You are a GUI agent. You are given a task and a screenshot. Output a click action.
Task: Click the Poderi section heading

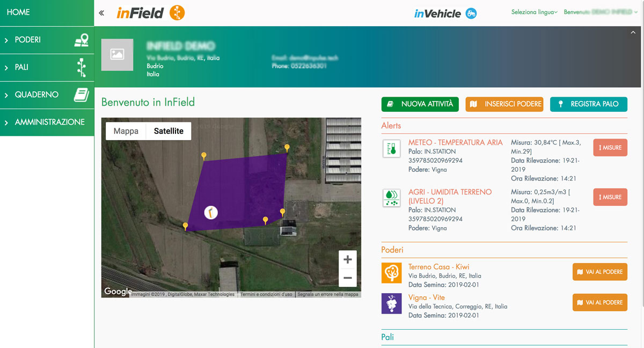click(392, 250)
